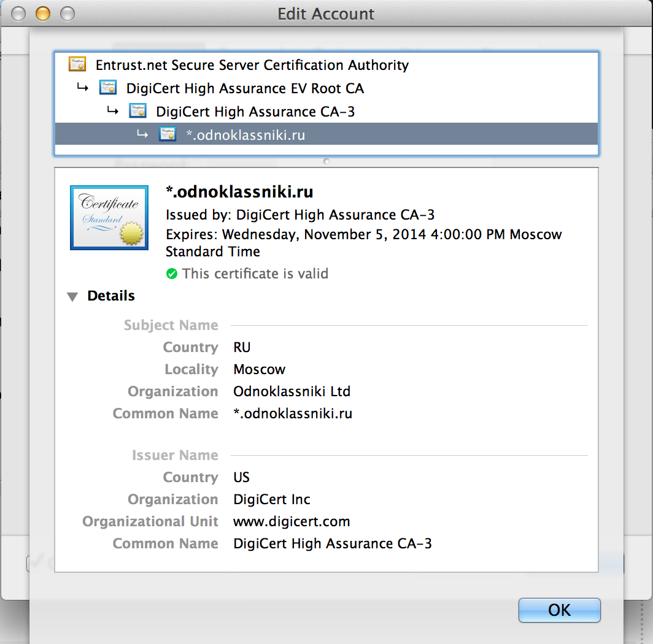Select DigiCert High Assurance EV Root CA row
Viewport: 653px width, 644px height.
[326, 88]
